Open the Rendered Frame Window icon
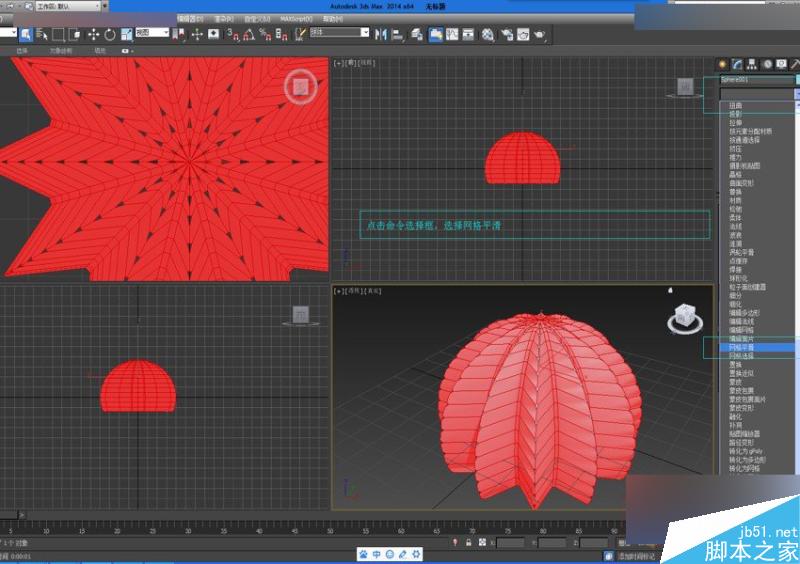Image resolution: width=800 pixels, height=564 pixels. (x=523, y=35)
